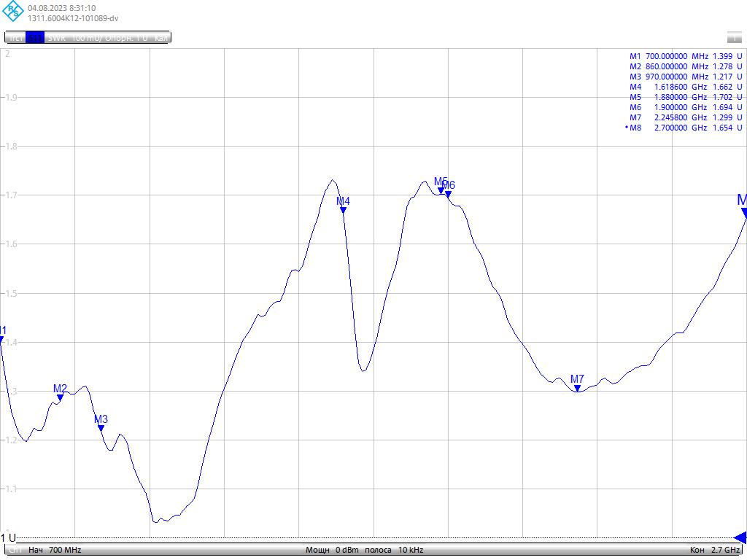This screenshot has height=560, width=747.
Task: Click the M2 860.000000 MHz marker row
Action: click(x=686, y=66)
